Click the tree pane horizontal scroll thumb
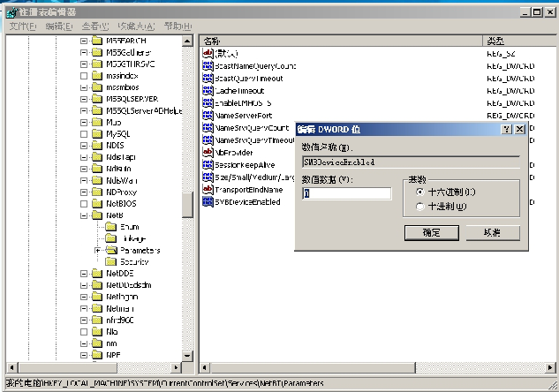The height and width of the screenshot is (392, 559). pos(68,367)
